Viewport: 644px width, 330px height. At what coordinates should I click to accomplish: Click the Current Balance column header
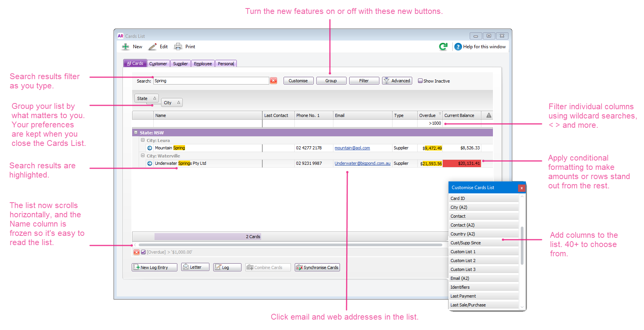click(462, 115)
